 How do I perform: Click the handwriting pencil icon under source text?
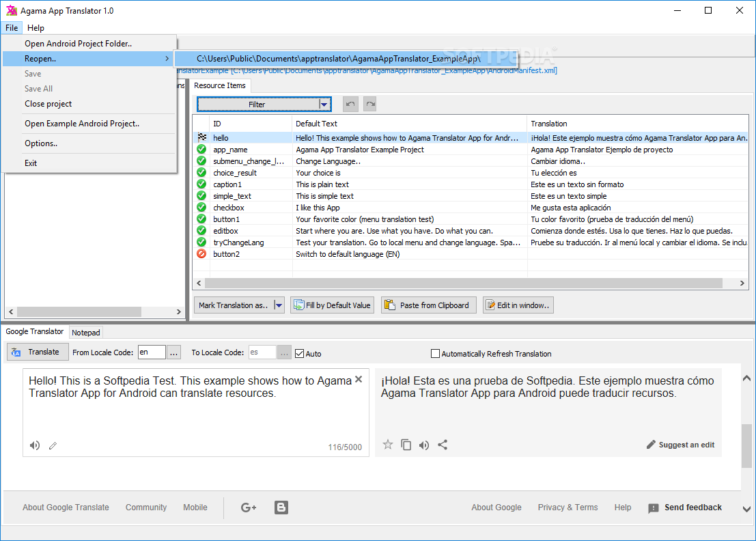click(x=53, y=445)
